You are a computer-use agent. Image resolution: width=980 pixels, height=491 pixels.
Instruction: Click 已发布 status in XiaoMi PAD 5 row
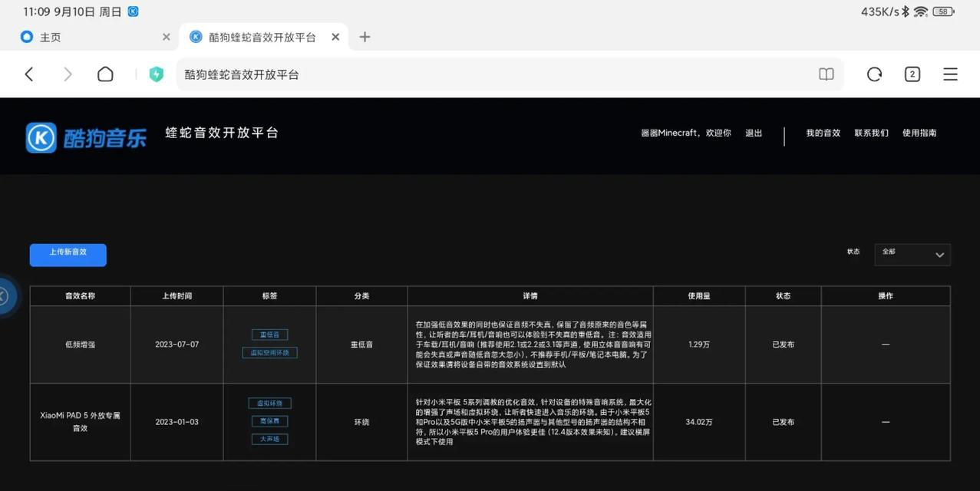[783, 422]
